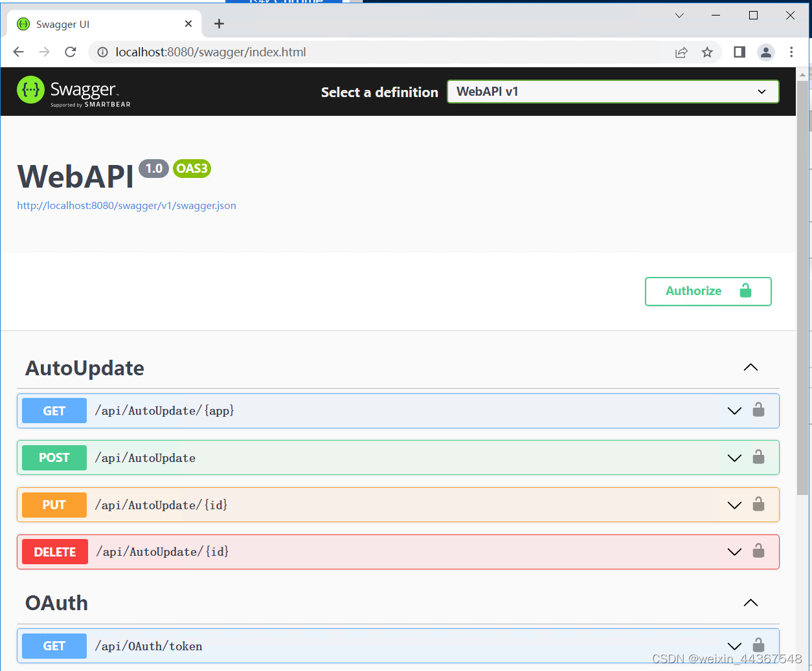
Task: Open the WebAPI v1 definition dropdown
Action: click(x=613, y=92)
